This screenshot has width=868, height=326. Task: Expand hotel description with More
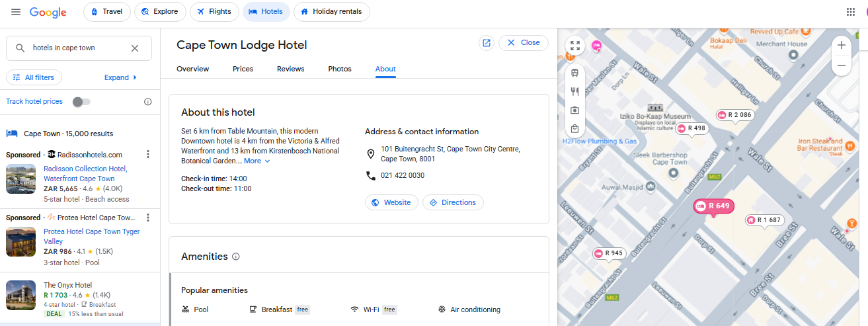(257, 161)
